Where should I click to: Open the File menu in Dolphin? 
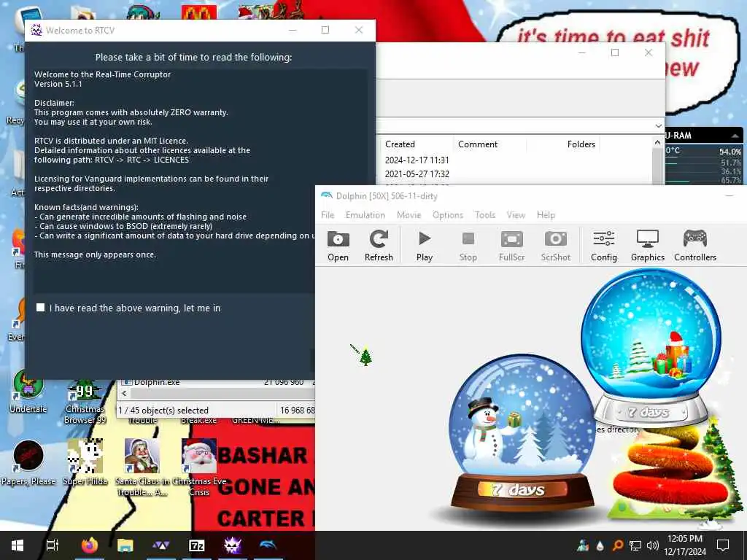[328, 215]
